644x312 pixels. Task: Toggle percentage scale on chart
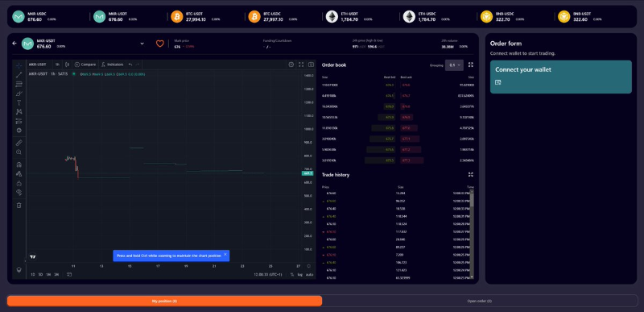click(x=292, y=275)
